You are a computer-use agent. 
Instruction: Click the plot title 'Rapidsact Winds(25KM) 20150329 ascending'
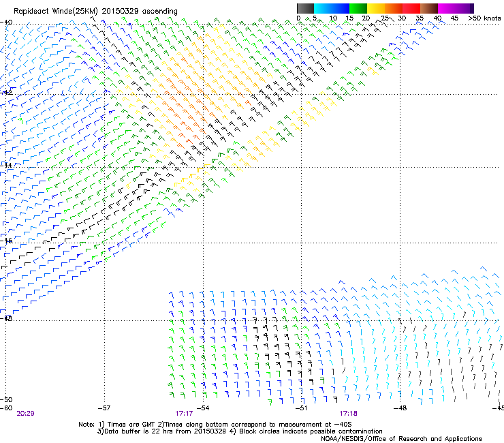coord(95,12)
